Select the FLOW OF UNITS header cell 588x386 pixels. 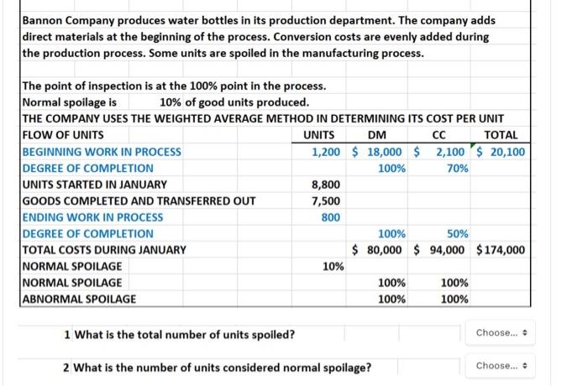[63, 135]
